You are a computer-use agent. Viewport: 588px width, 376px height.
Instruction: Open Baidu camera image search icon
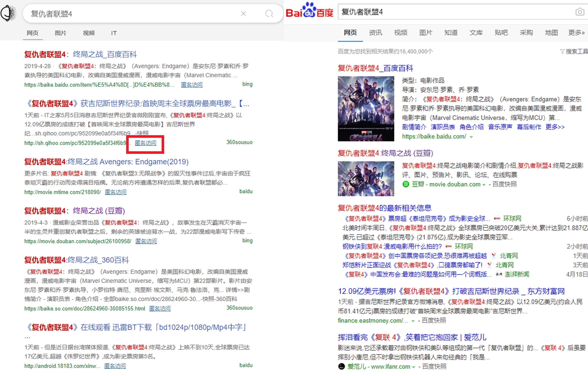tap(580, 11)
